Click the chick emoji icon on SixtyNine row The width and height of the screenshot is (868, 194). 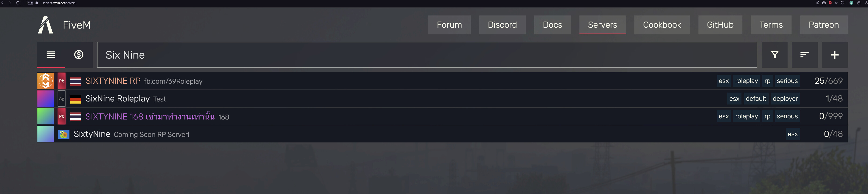64,134
